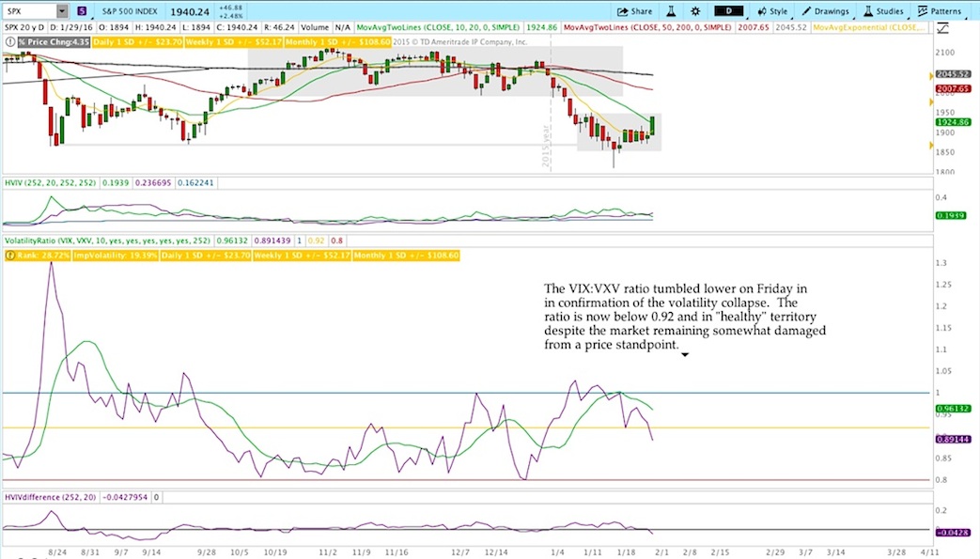This screenshot has height=559, width=980.
Task: Click the yellow arrow marker near 2045.52
Action: click(x=931, y=76)
